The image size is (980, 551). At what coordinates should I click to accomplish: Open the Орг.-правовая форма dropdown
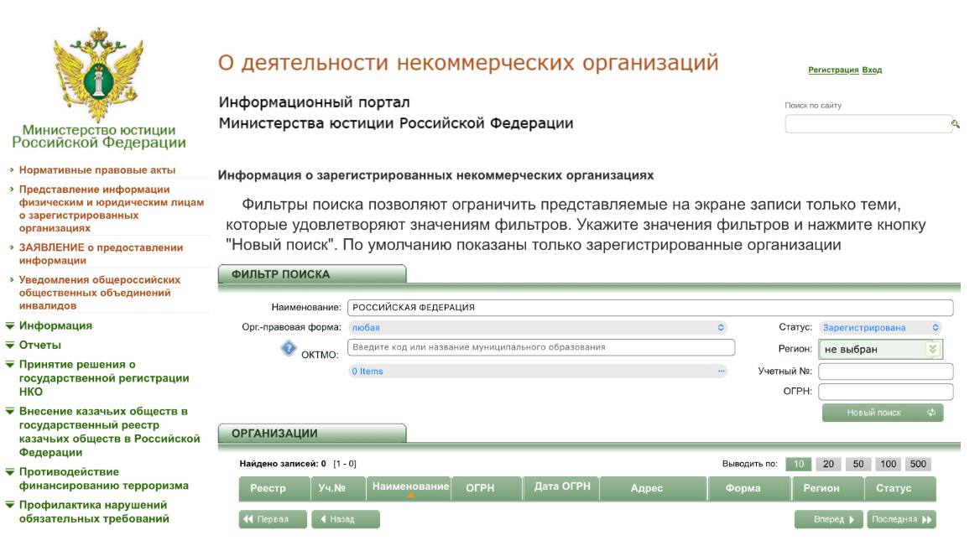[537, 328]
